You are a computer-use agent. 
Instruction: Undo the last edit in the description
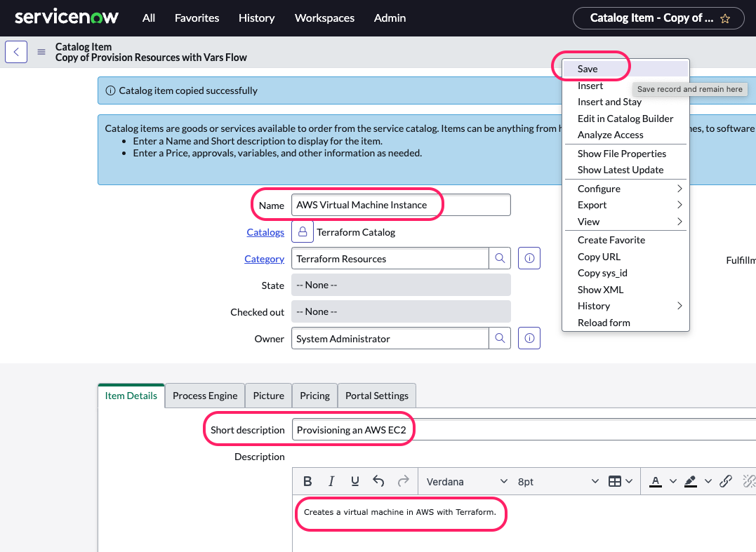pyautogui.click(x=378, y=481)
